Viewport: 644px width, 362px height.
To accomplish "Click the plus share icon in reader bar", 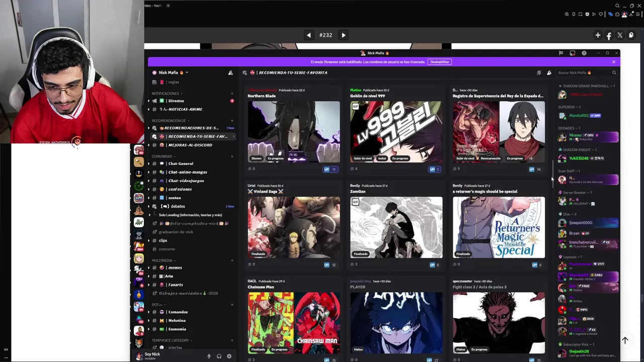I will 598,35.
